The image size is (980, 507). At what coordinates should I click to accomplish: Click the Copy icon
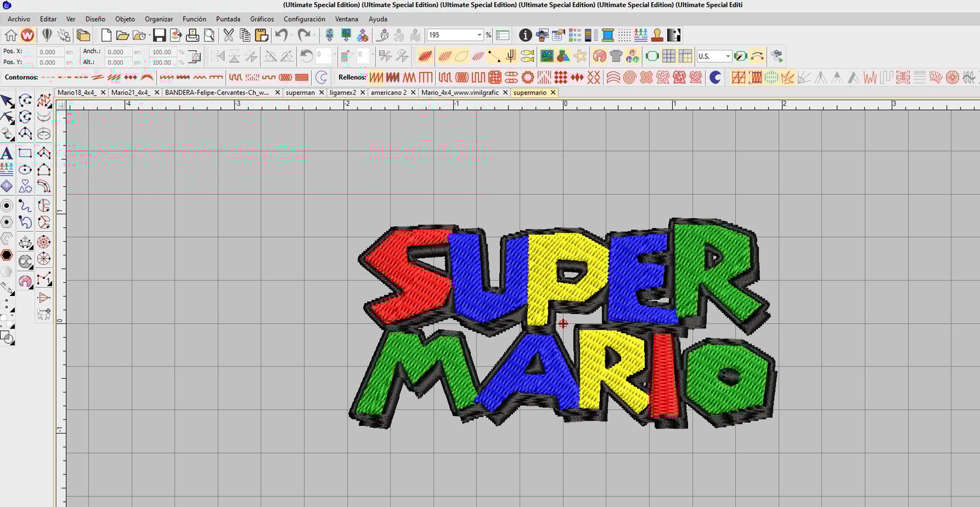point(244,35)
